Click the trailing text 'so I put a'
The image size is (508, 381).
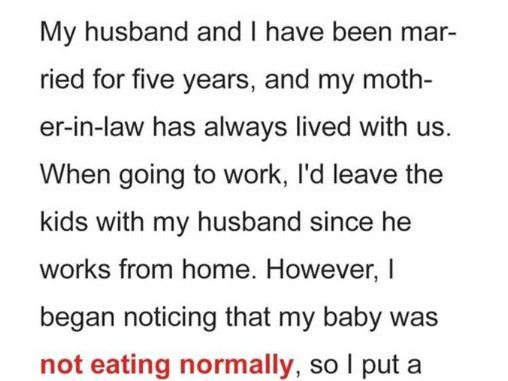366,366
